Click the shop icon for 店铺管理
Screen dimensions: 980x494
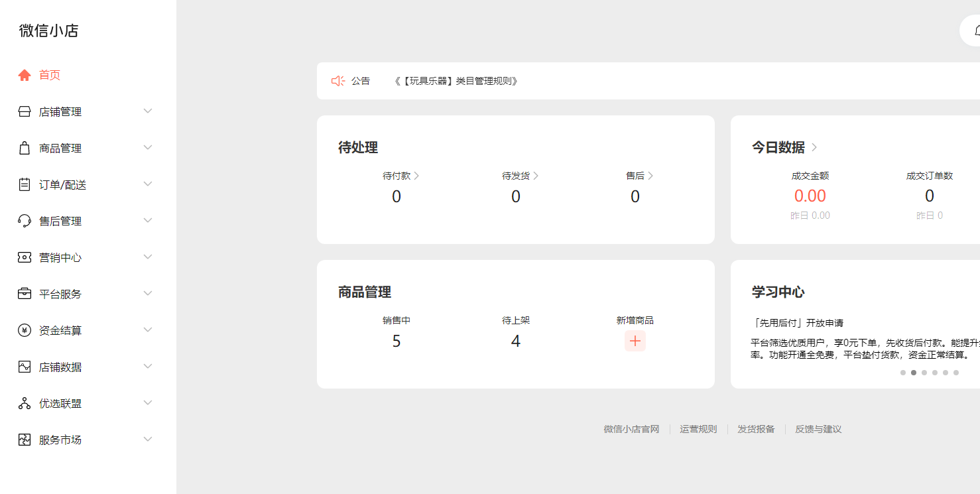tap(25, 111)
